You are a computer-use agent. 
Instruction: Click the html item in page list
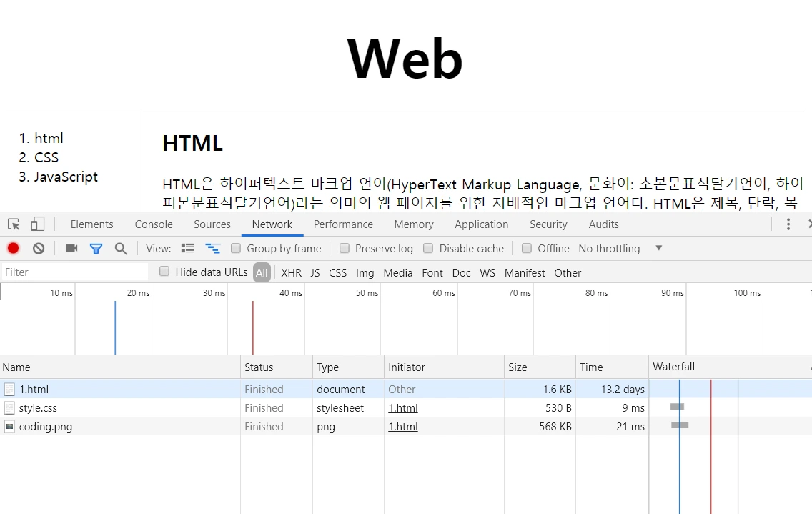[x=49, y=138]
